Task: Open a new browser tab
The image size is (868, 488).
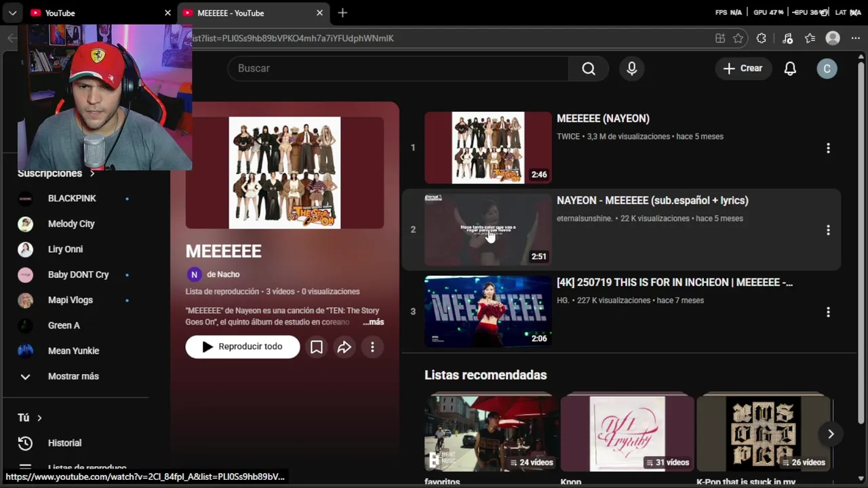Action: [x=342, y=13]
